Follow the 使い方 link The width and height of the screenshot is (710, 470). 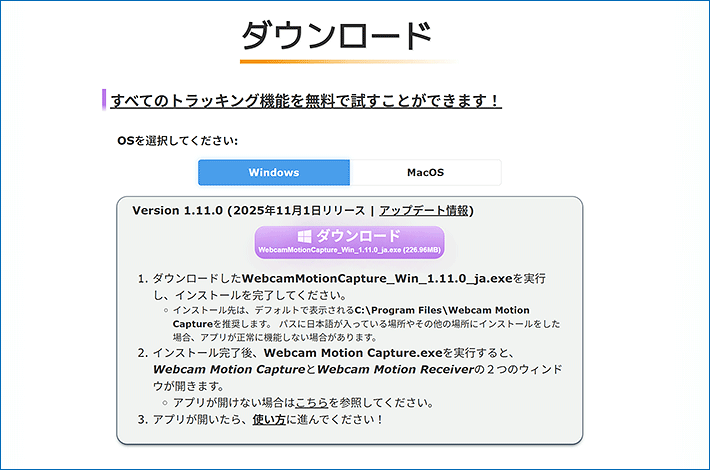point(269,420)
